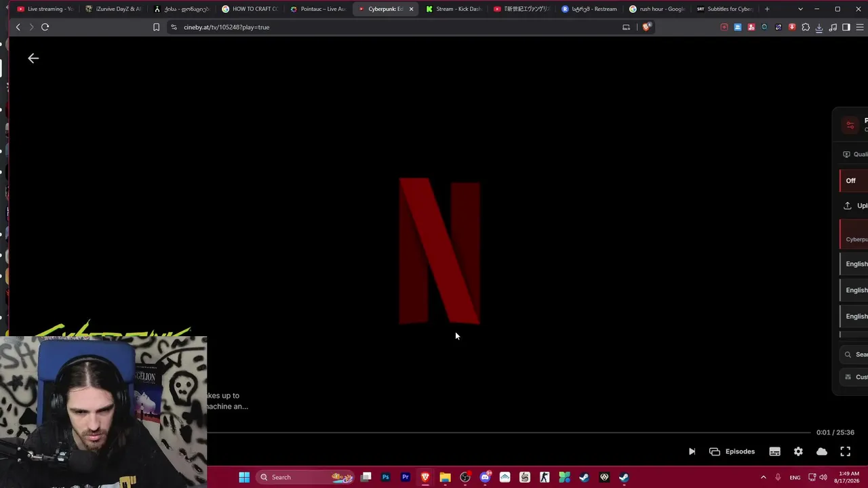This screenshot has width=868, height=488.
Task: Open the Search subtitles option
Action: click(854, 354)
